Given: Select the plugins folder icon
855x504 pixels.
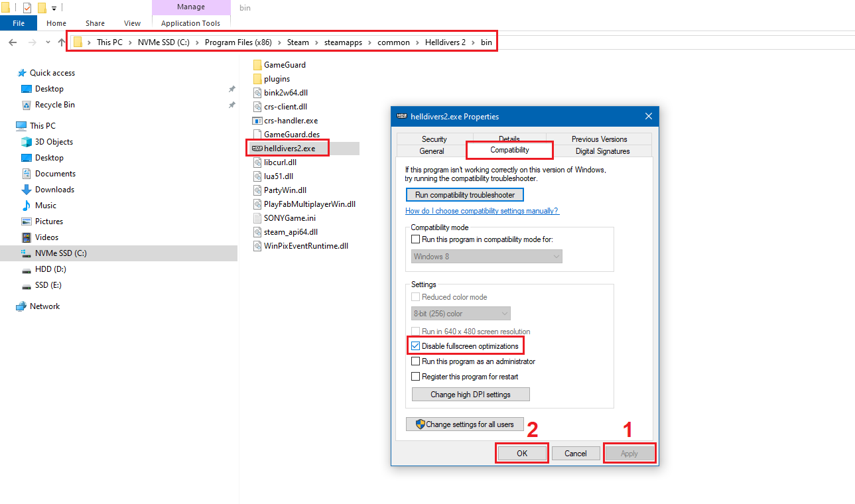Looking at the screenshot, I should (258, 79).
